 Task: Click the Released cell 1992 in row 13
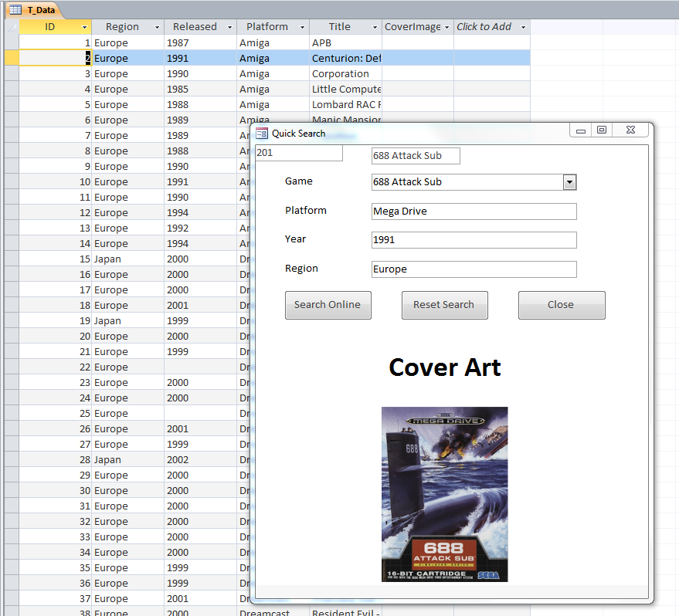click(201, 228)
